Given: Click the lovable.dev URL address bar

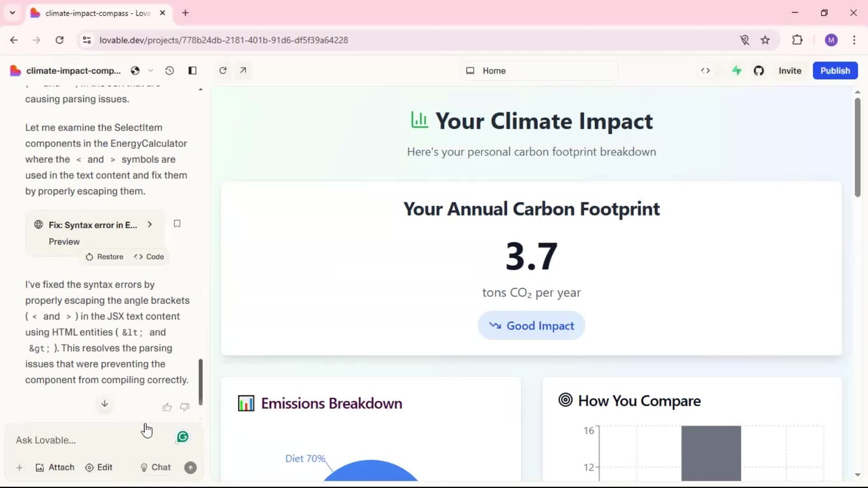Looking at the screenshot, I should (x=224, y=40).
